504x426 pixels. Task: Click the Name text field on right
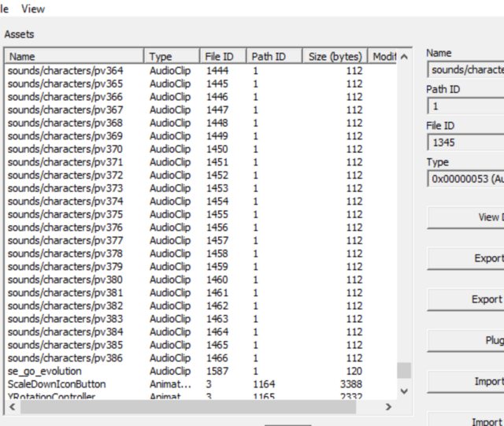point(465,70)
